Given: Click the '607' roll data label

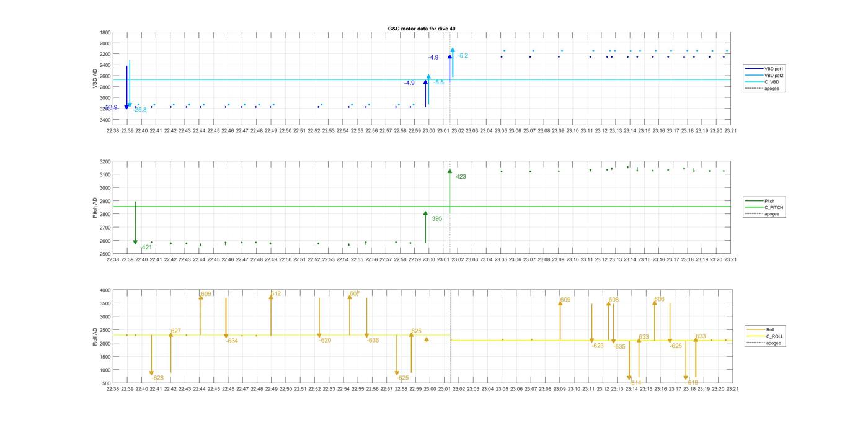Looking at the screenshot, I should pos(355,293).
